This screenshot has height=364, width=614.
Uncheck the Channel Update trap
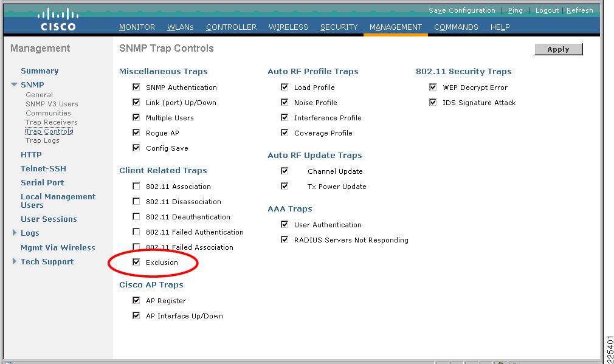pos(285,171)
